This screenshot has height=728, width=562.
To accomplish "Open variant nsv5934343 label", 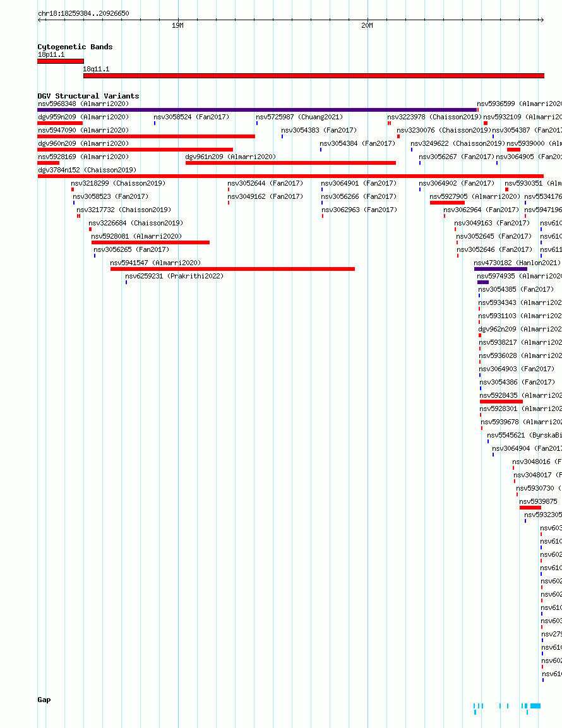I will [520, 302].
